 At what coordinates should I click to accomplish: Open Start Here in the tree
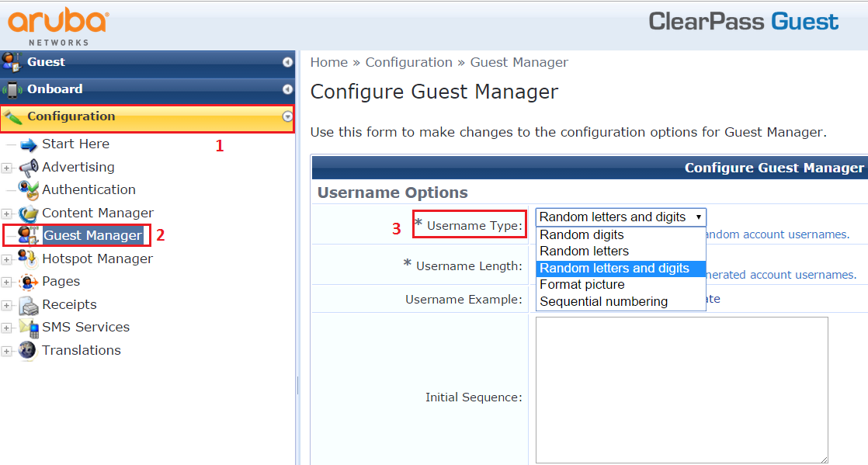(x=76, y=144)
